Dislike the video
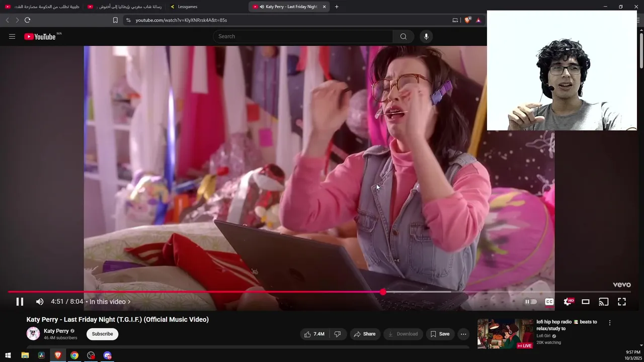The width and height of the screenshot is (644, 362). 338,334
